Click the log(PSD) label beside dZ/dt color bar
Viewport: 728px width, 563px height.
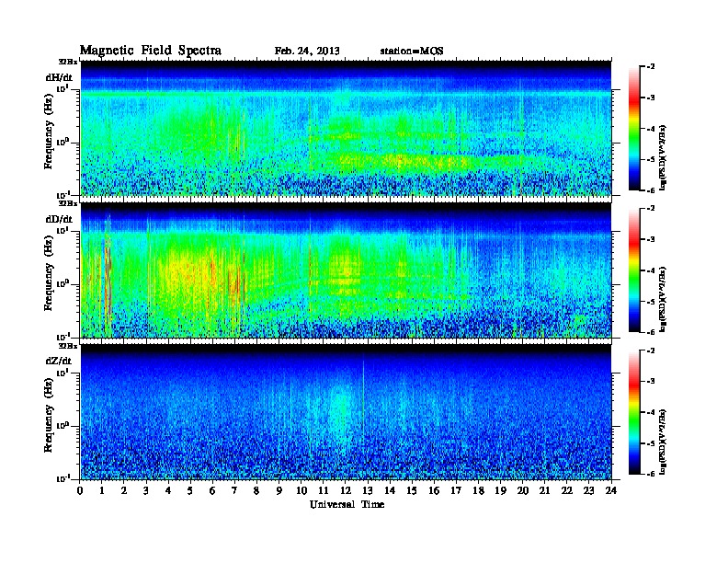(x=663, y=441)
